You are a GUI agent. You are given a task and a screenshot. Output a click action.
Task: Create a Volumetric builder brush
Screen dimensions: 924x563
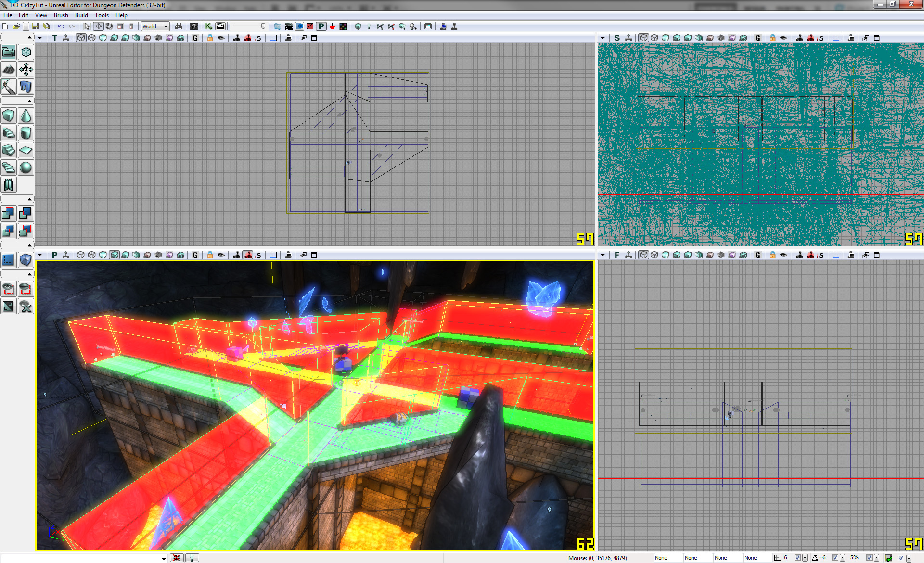pyautogui.click(x=9, y=185)
